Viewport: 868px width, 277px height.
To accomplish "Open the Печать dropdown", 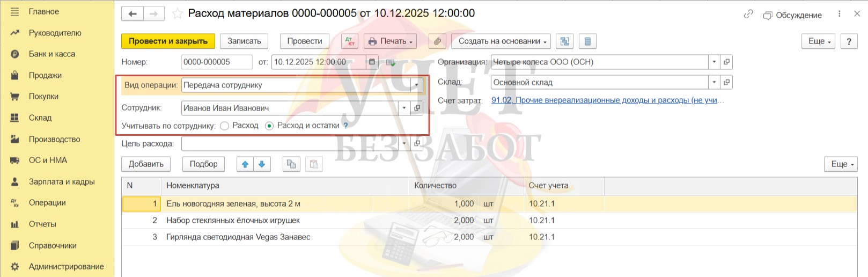I will tap(391, 41).
